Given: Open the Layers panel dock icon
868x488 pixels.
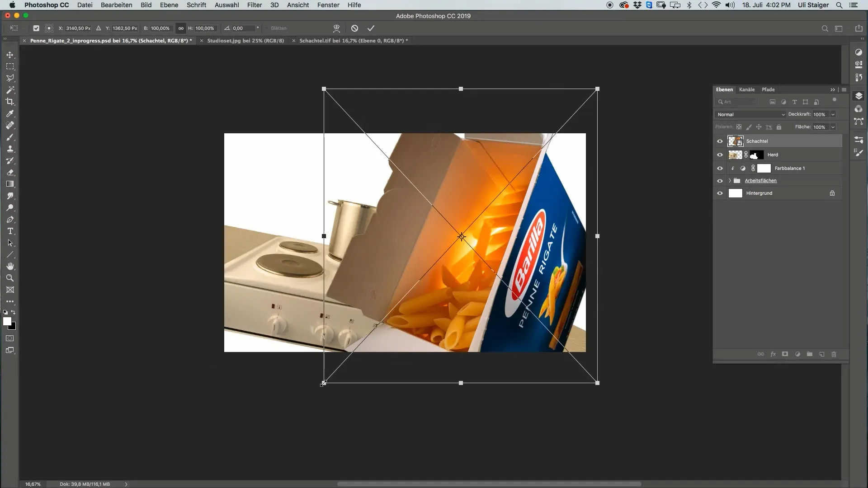Looking at the screenshot, I should click(859, 96).
